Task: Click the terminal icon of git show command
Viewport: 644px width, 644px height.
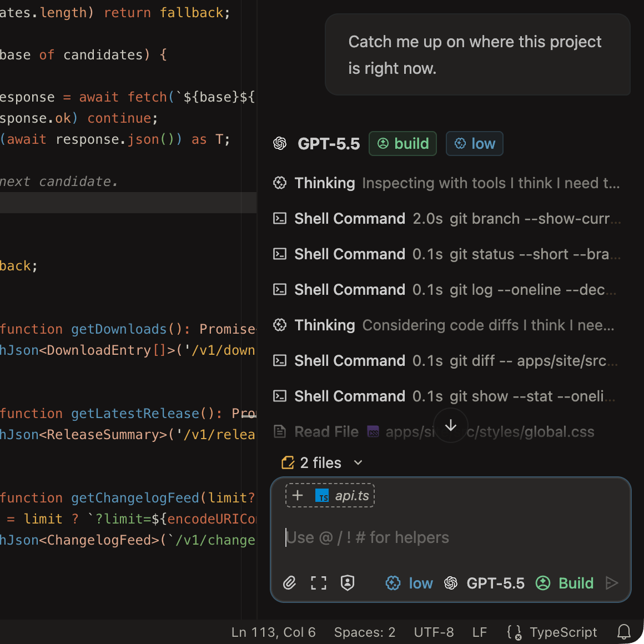Action: click(280, 396)
